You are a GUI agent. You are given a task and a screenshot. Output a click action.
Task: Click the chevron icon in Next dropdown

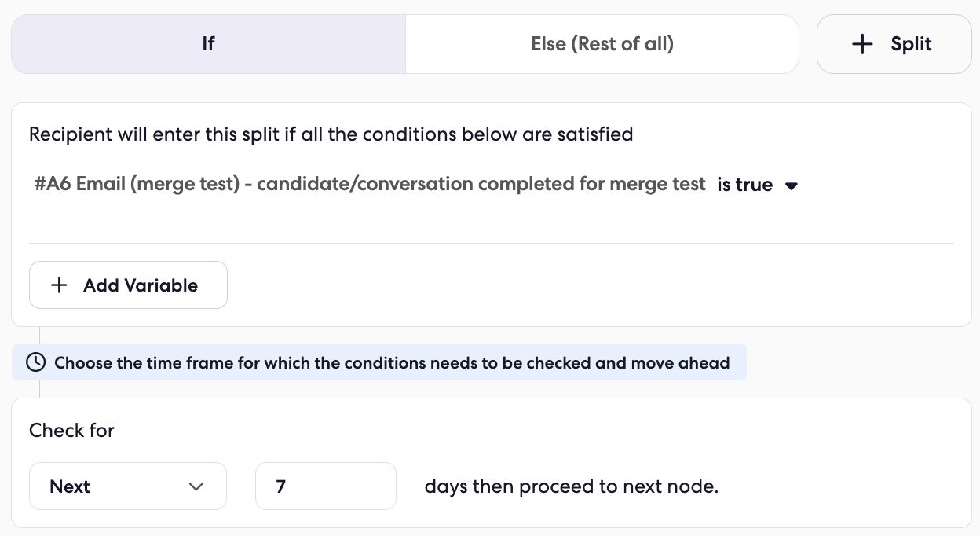point(196,486)
